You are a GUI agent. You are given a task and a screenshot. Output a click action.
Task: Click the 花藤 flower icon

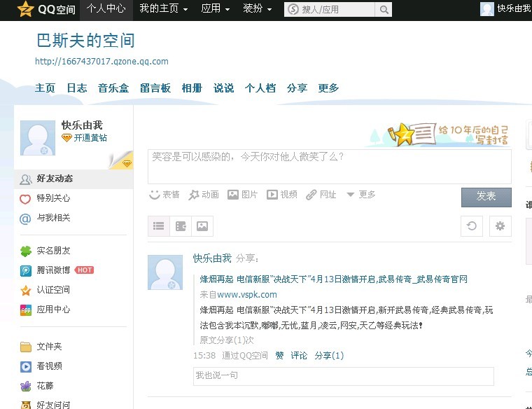click(x=26, y=387)
